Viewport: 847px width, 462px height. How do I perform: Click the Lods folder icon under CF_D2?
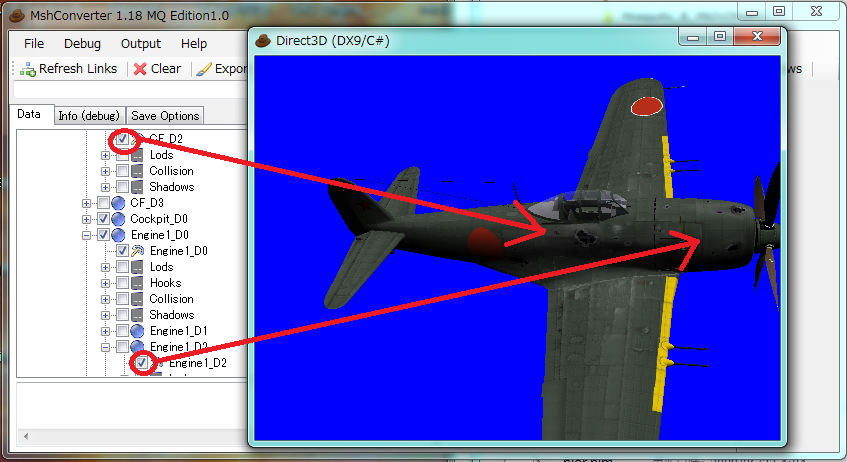pos(137,155)
